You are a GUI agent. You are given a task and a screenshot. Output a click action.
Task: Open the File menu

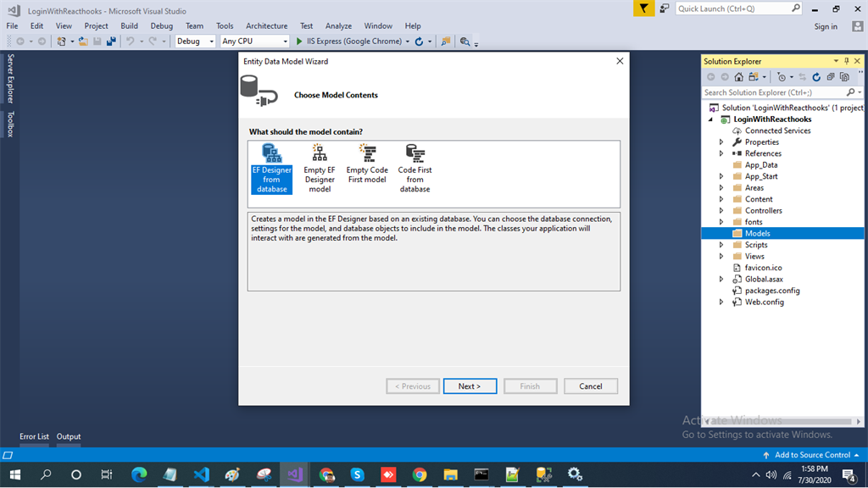12,26
